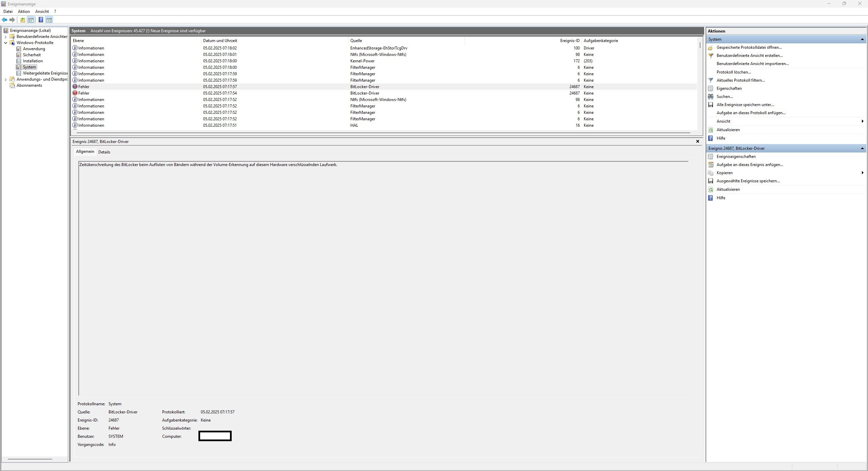Click Protokoll löschen... action
Screen dimensions: 868x471
733,72
